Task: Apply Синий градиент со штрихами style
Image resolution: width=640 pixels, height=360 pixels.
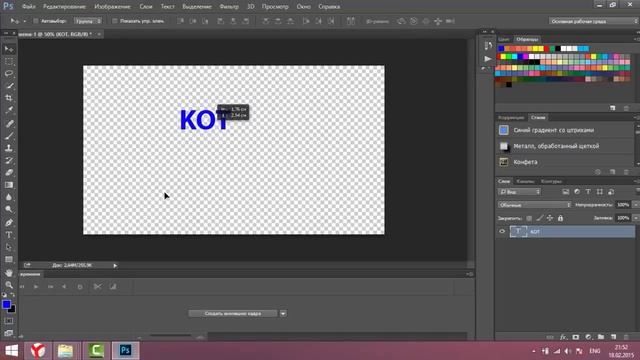Action: click(x=564, y=130)
